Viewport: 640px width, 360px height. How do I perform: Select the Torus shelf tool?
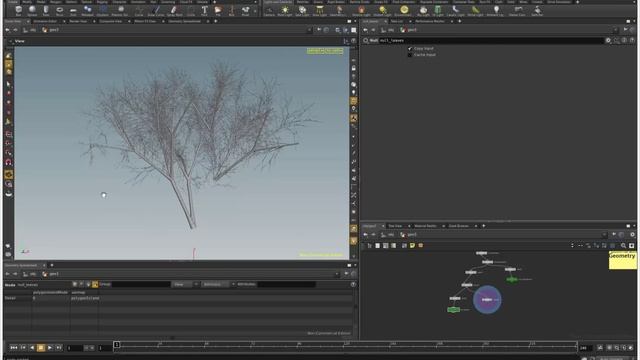pyautogui.click(x=60, y=11)
